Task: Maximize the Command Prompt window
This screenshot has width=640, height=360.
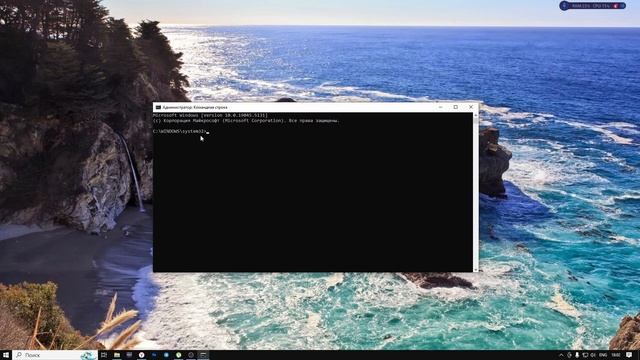Action: pyautogui.click(x=456, y=107)
